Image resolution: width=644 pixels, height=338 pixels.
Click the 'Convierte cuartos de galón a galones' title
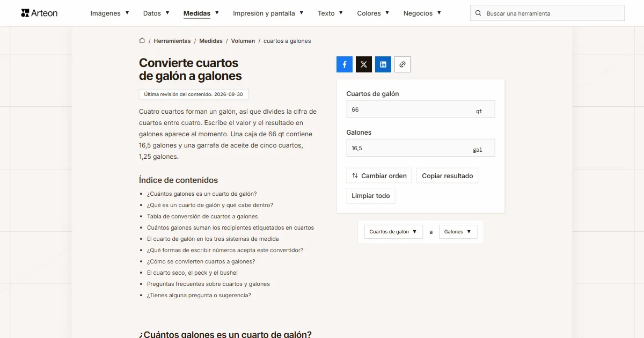[x=191, y=70]
